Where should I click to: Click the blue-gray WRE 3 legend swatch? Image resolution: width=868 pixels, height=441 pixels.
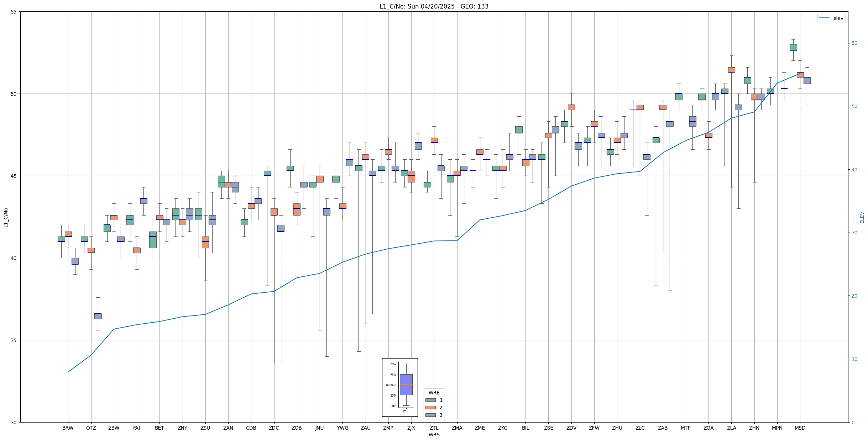[x=430, y=415]
